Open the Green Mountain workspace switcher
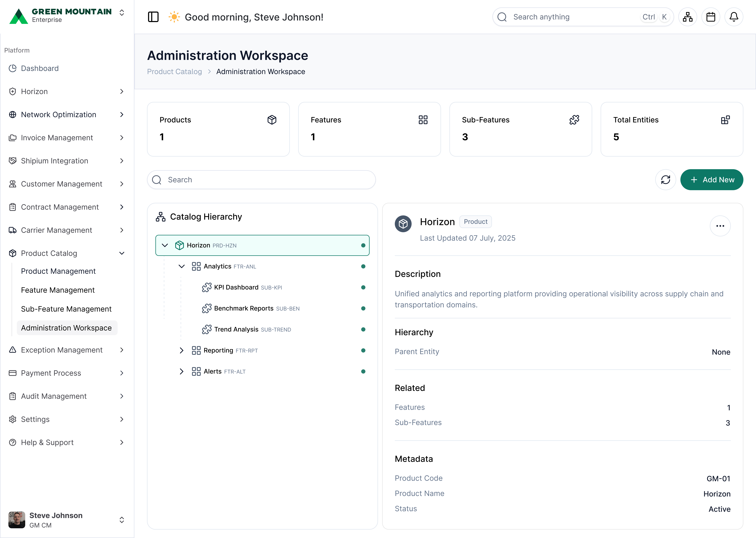The height and width of the screenshot is (538, 756). [x=122, y=13]
